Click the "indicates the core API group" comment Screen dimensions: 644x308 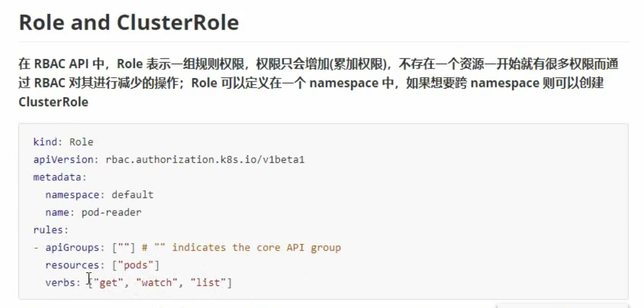(x=257, y=248)
